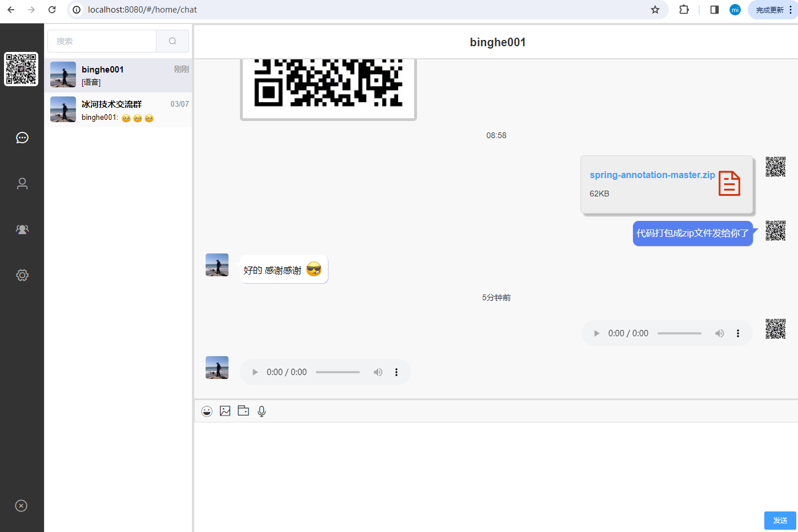Open the chat messages sidebar icon
This screenshot has width=798, height=532.
tap(22, 138)
